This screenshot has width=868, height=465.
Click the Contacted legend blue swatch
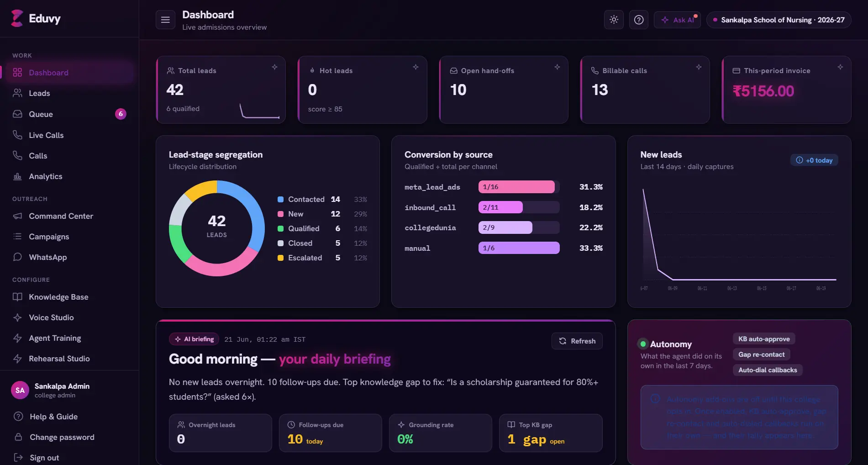pos(280,200)
